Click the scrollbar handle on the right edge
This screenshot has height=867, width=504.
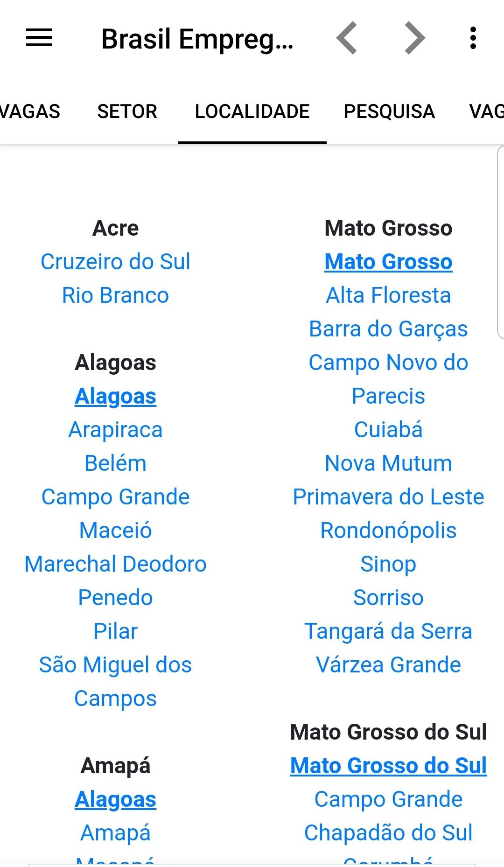[501, 242]
